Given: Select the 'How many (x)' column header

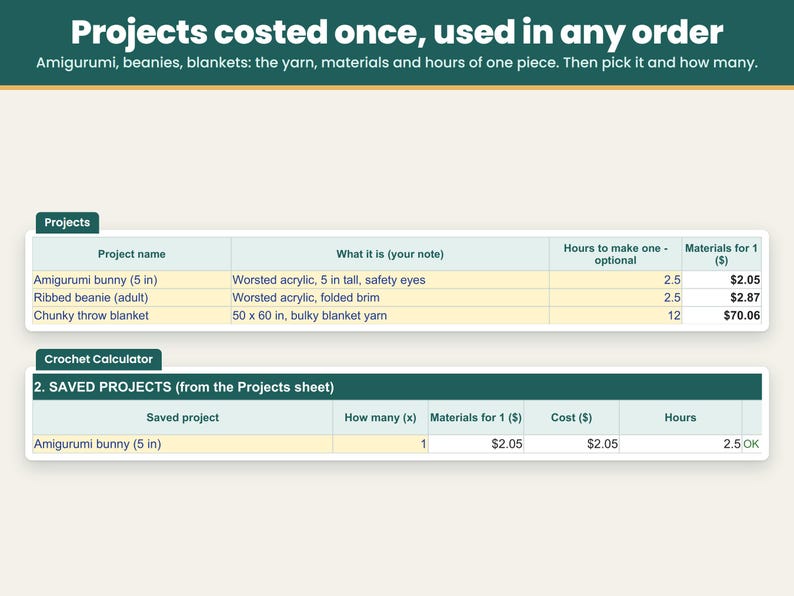Looking at the screenshot, I should point(380,418).
